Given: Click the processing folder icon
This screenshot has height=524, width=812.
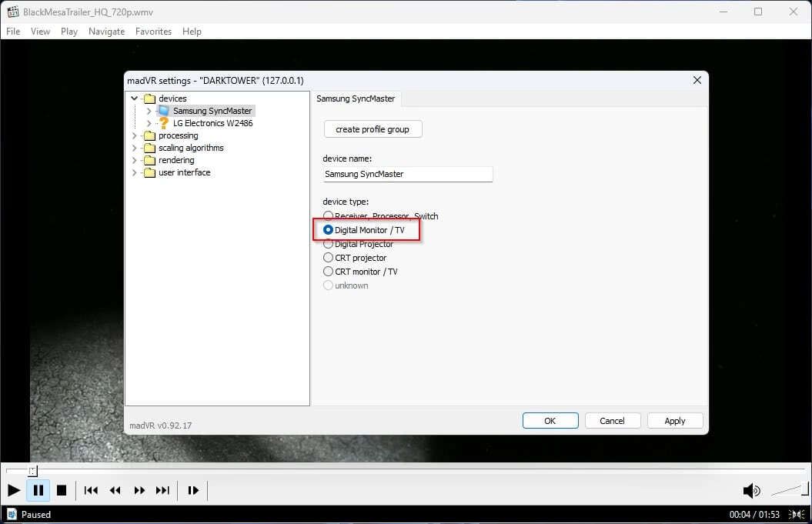Looking at the screenshot, I should [x=149, y=135].
